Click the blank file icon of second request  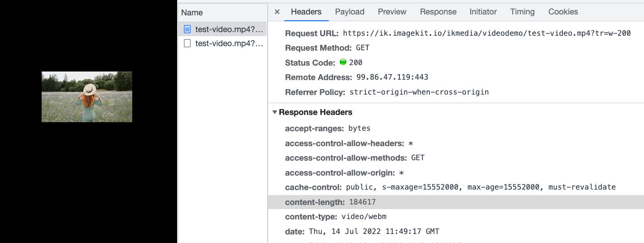coord(187,43)
